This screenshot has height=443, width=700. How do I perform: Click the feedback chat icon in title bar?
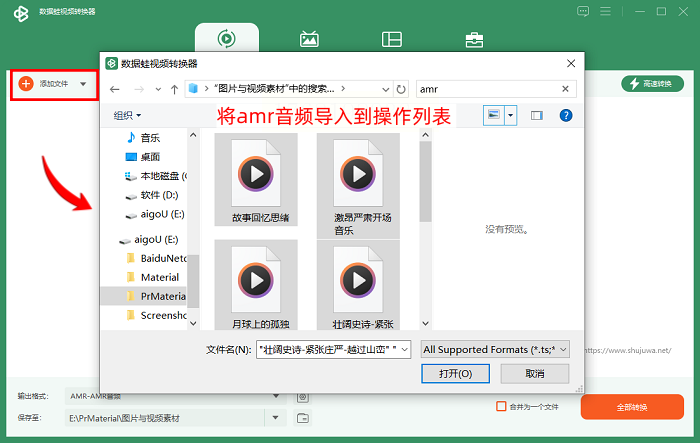pos(583,11)
